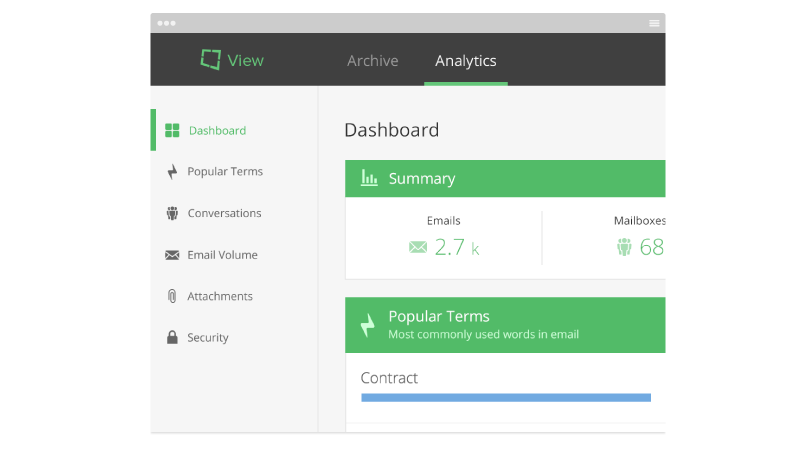
Task: Click the Security lock icon
Action: [x=172, y=337]
